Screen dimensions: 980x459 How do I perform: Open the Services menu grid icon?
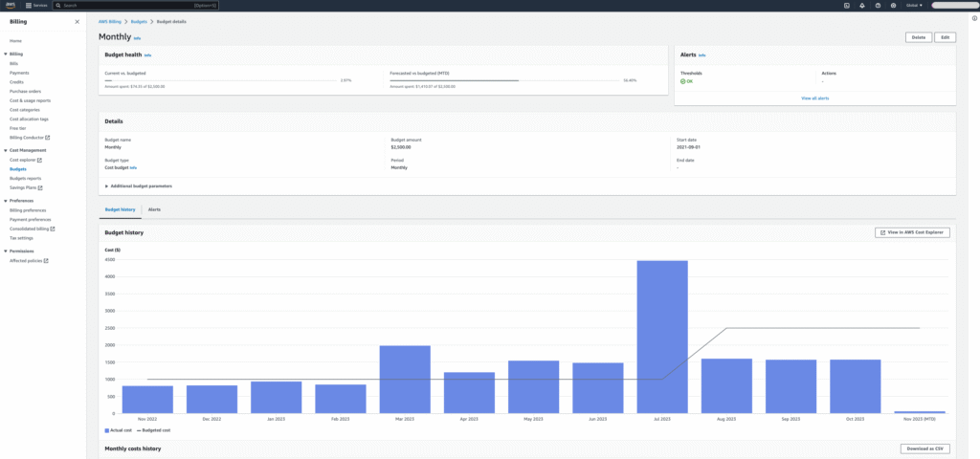[28, 5]
